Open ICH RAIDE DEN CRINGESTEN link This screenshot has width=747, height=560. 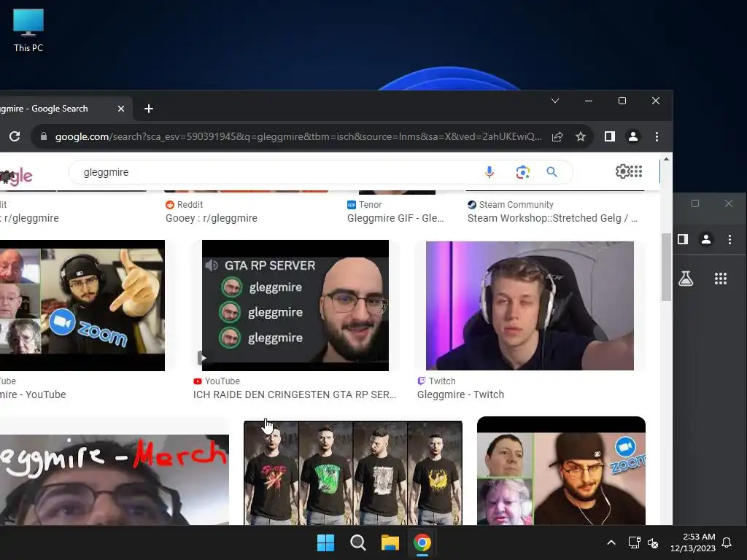295,394
